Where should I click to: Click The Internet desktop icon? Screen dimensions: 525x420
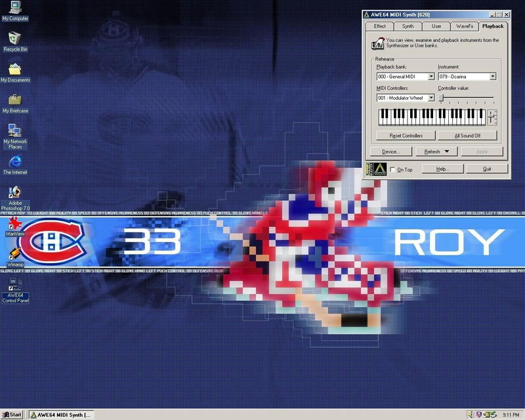point(15,164)
